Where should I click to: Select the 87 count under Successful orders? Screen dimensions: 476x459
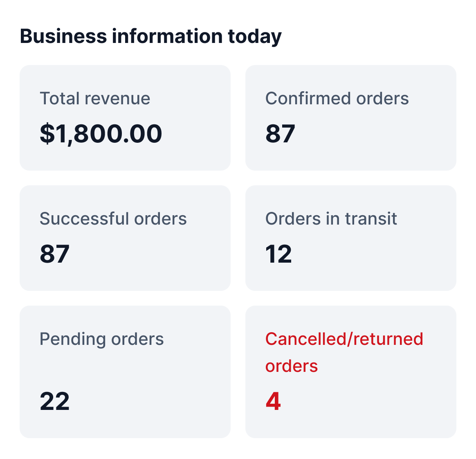pos(54,254)
